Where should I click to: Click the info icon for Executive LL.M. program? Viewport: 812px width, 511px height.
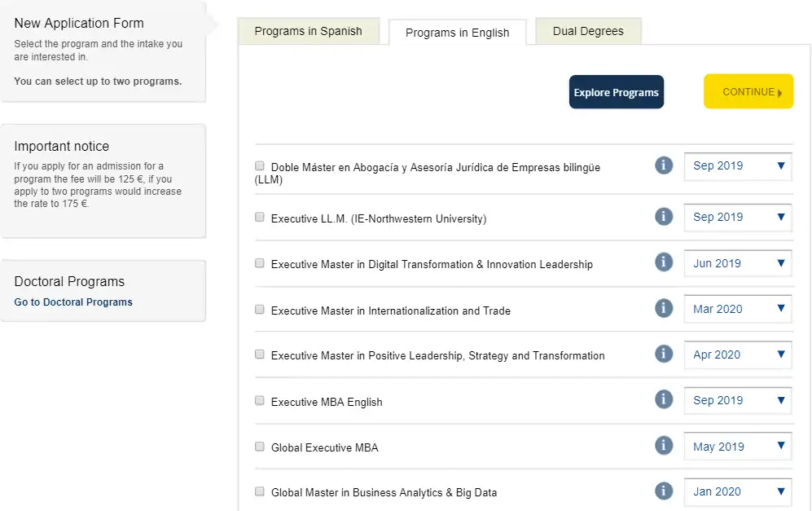click(664, 217)
